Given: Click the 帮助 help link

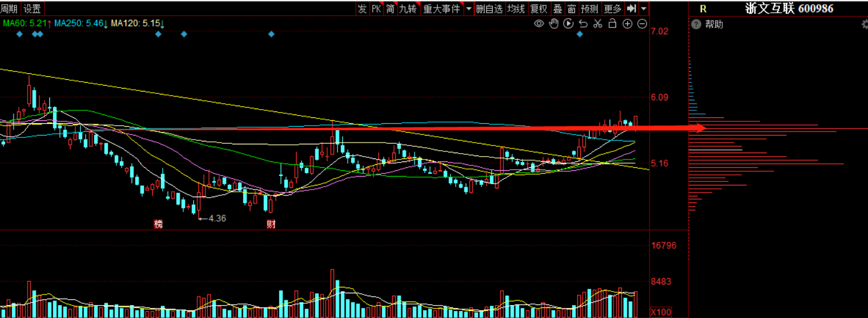Looking at the screenshot, I should pyautogui.click(x=714, y=24).
